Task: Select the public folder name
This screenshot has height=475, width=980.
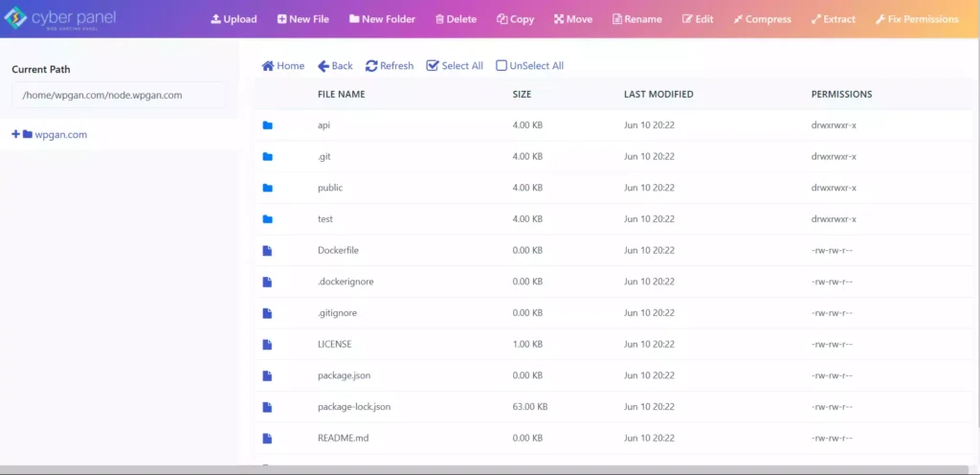Action: tap(330, 188)
